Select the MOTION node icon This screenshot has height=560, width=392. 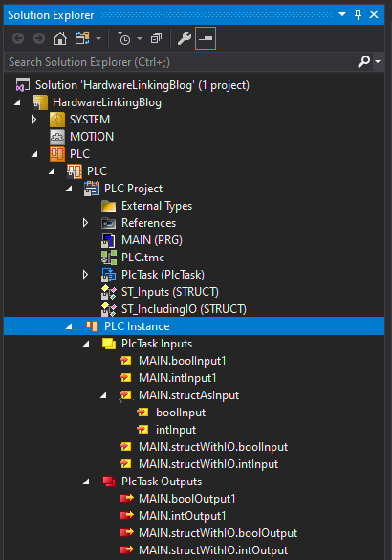57,137
